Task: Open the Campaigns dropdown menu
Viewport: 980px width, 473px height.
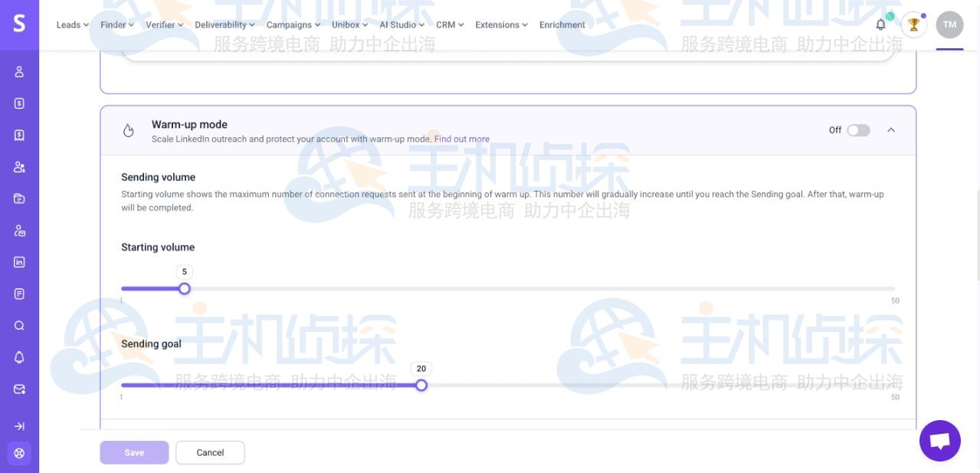Action: [291, 24]
